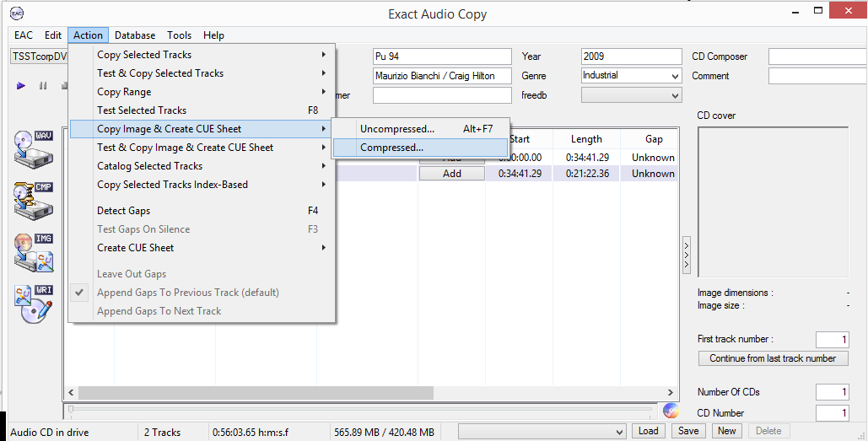Click the Audio CD in drive status text
868x441 pixels.
50,433
